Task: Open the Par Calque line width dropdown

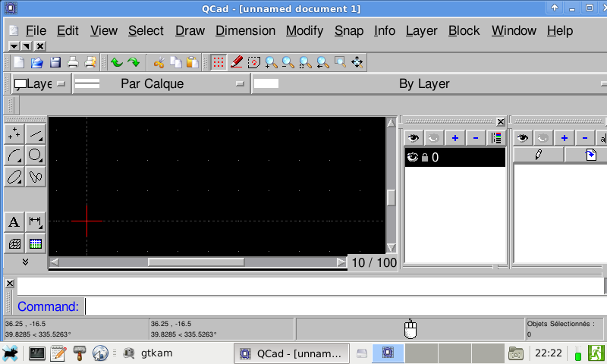Action: pyautogui.click(x=161, y=83)
